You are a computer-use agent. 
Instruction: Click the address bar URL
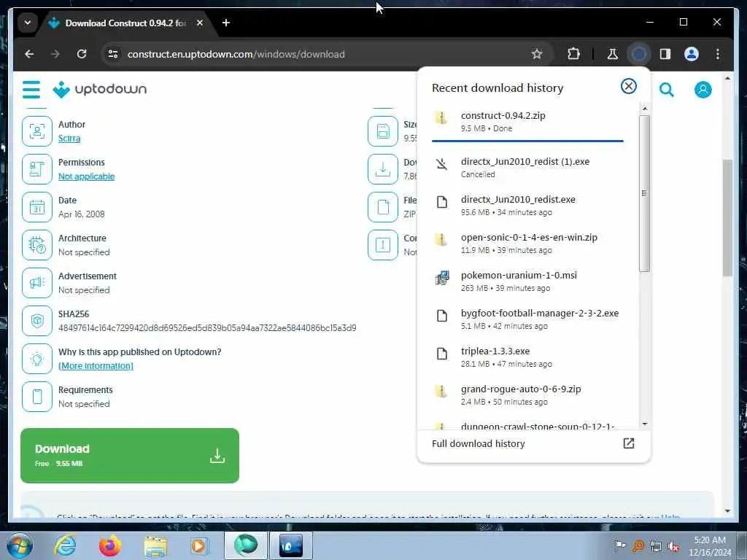[x=236, y=54]
